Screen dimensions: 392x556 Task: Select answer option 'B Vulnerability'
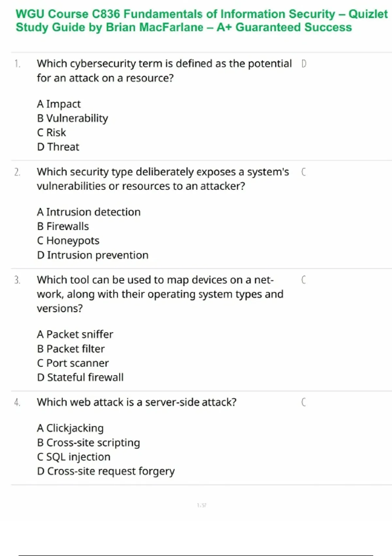tap(73, 118)
